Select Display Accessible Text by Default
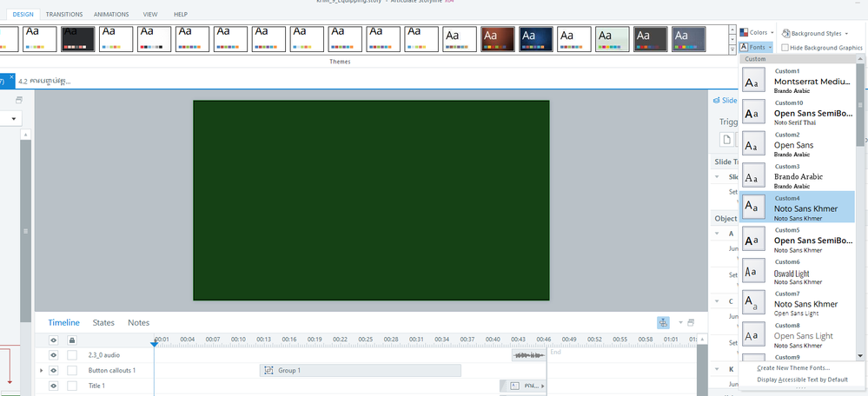The width and height of the screenshot is (868, 396). (802, 379)
